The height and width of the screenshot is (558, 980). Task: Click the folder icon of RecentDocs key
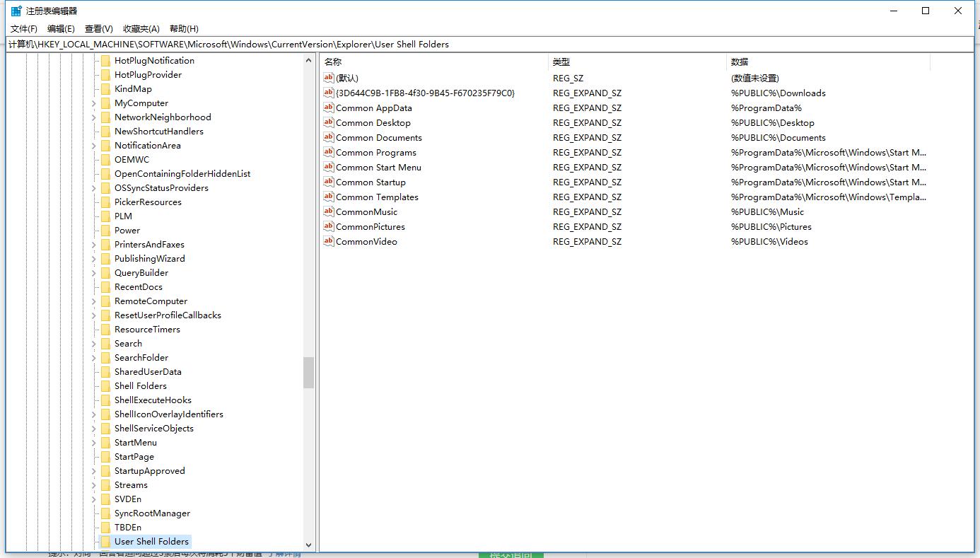(x=105, y=286)
